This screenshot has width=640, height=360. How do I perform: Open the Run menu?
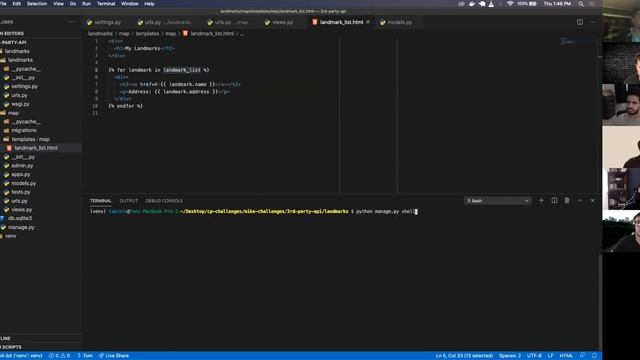[87, 4]
